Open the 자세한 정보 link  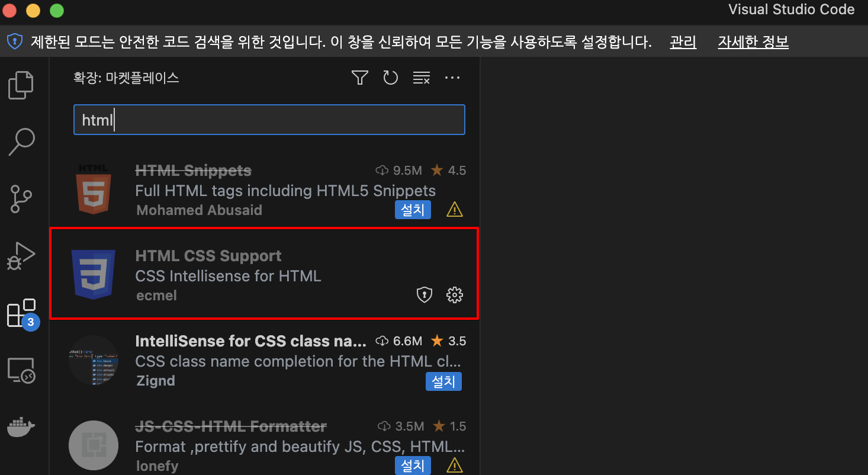(x=753, y=42)
